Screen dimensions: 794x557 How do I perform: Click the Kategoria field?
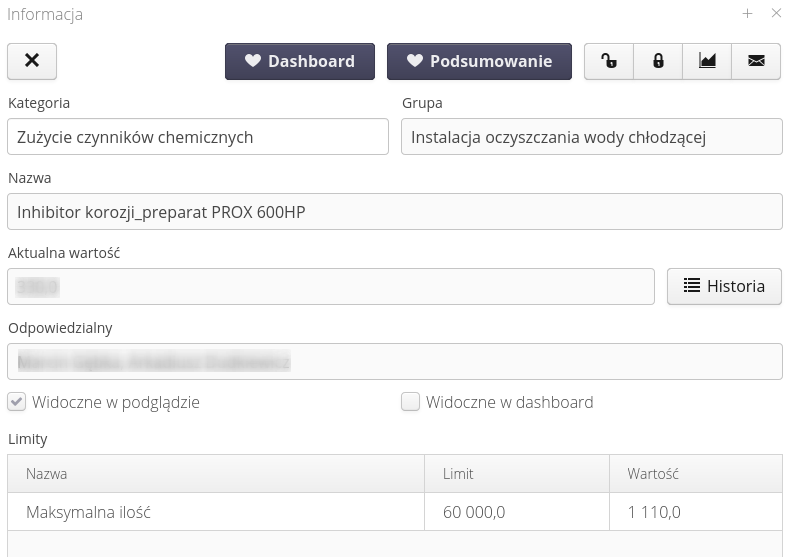click(x=197, y=137)
